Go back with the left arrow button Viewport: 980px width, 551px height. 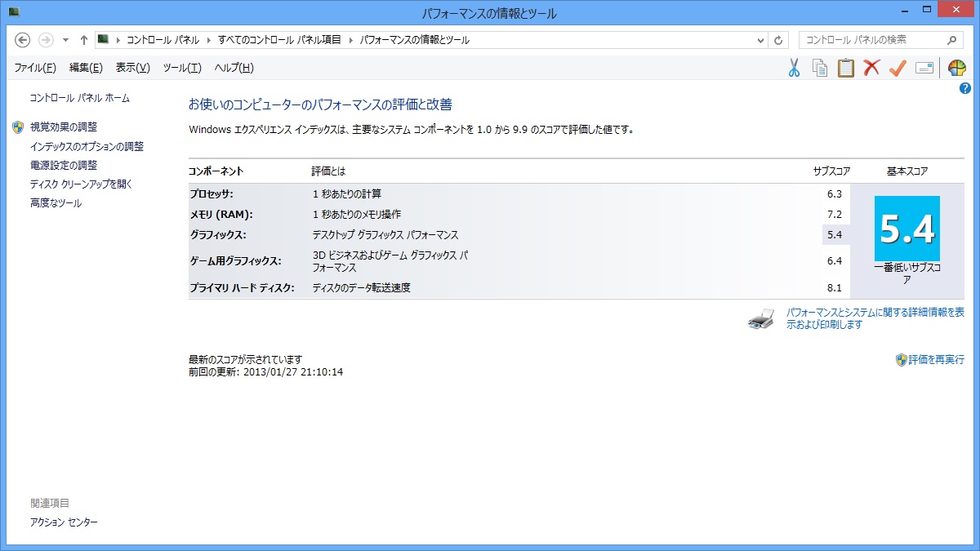pos(23,39)
